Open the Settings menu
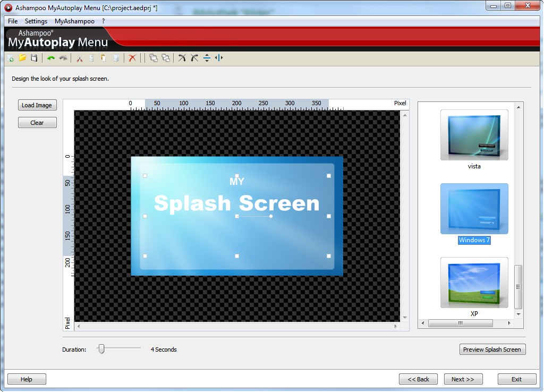 click(x=36, y=21)
